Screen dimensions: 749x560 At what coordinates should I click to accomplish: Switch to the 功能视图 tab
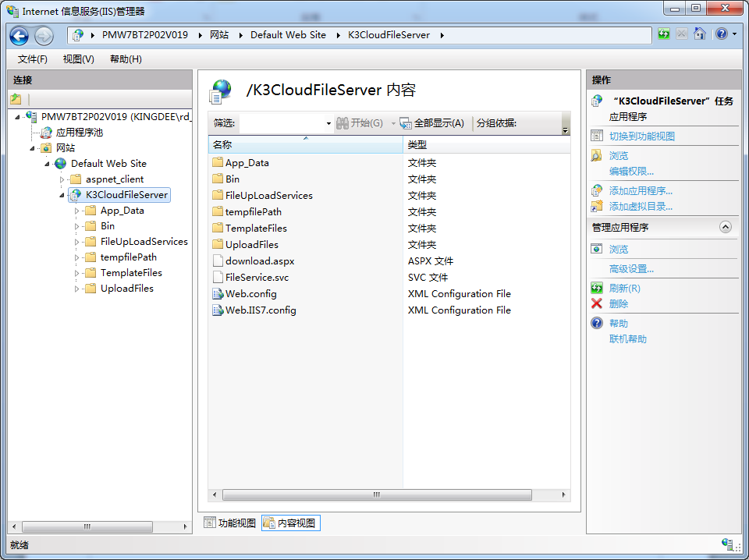(x=229, y=523)
